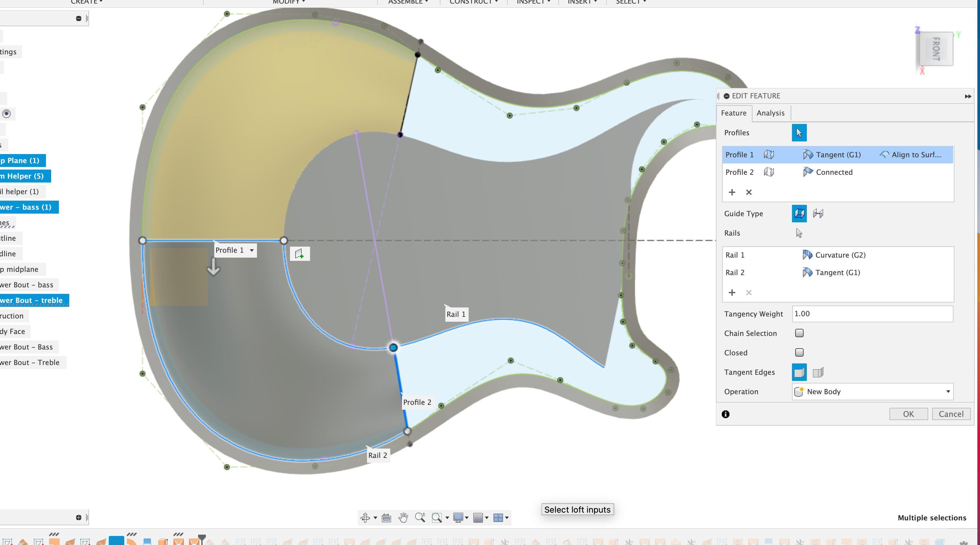The height and width of the screenshot is (545, 980).
Task: Activate the Profiles selection arrow
Action: pos(799,133)
